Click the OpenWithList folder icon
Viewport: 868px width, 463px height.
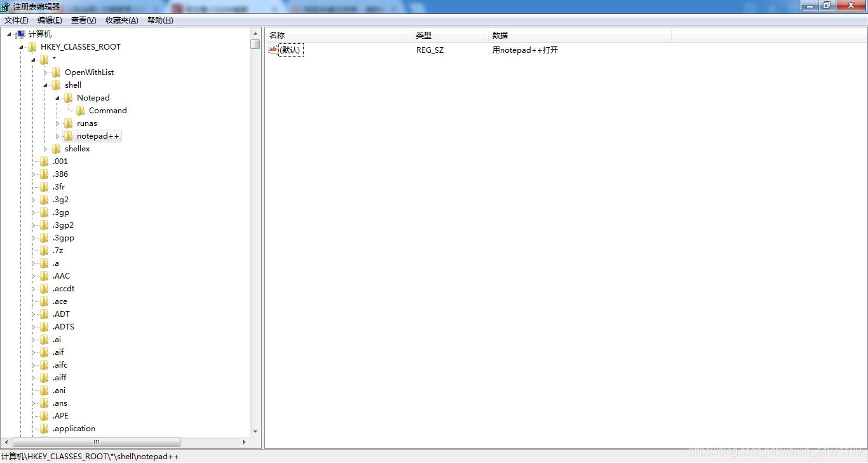click(x=56, y=72)
